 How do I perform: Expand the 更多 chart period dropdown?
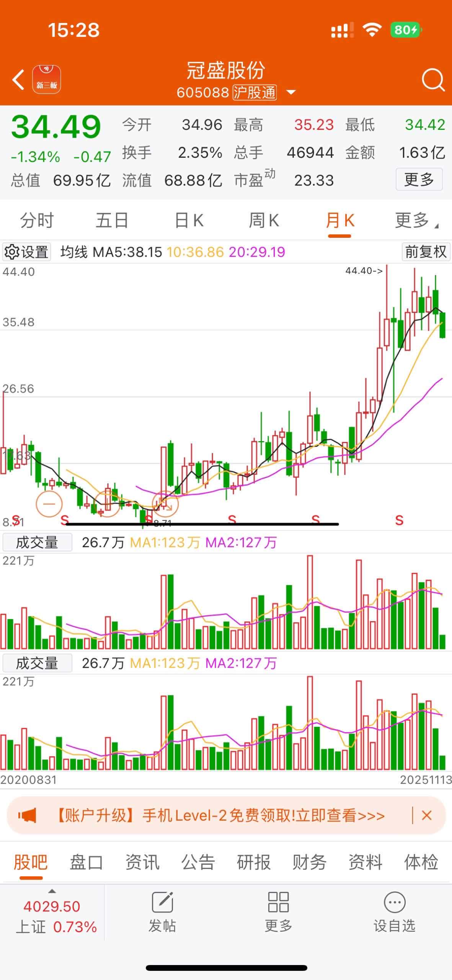(416, 221)
